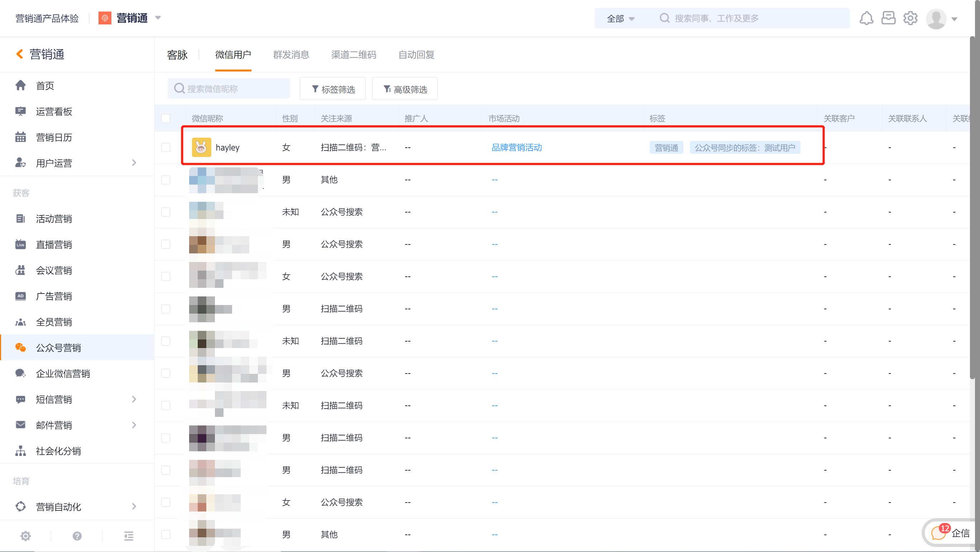Click the 标签筛选 button
This screenshot has width=980, height=552.
332,89
